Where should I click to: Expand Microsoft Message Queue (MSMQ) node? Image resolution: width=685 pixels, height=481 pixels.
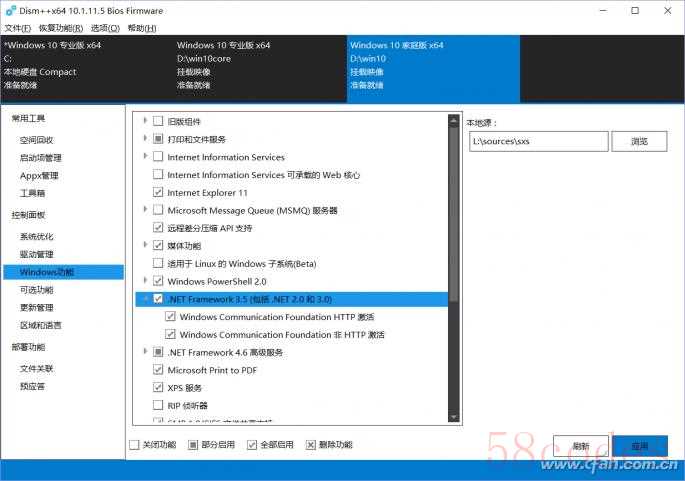click(x=145, y=209)
